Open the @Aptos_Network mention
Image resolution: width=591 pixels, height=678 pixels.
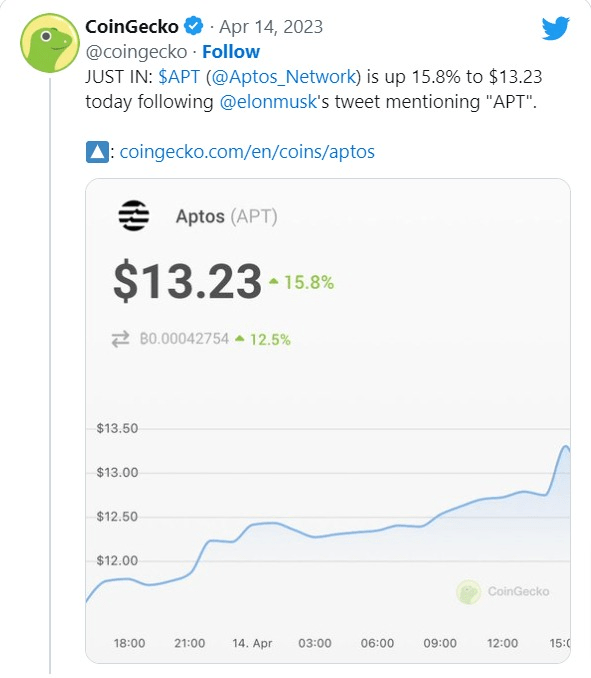[284, 77]
